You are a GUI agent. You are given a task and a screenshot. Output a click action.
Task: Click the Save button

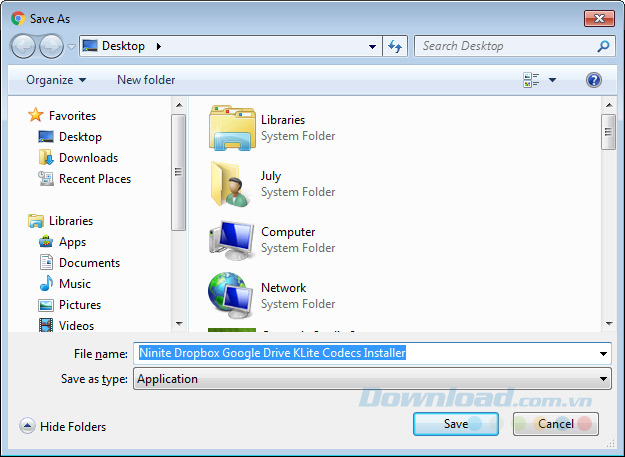click(x=456, y=424)
